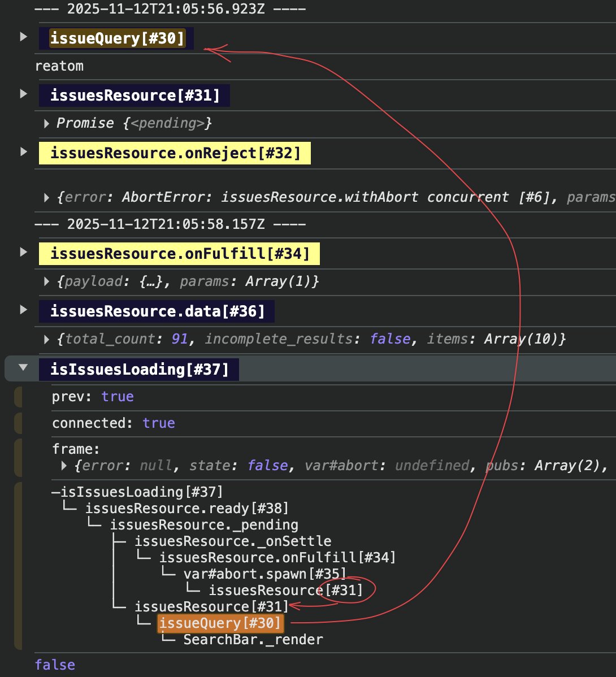Screen dimensions: 616x677
Task: Click the issueQuery[#30] yellow header label
Action: click(x=118, y=38)
